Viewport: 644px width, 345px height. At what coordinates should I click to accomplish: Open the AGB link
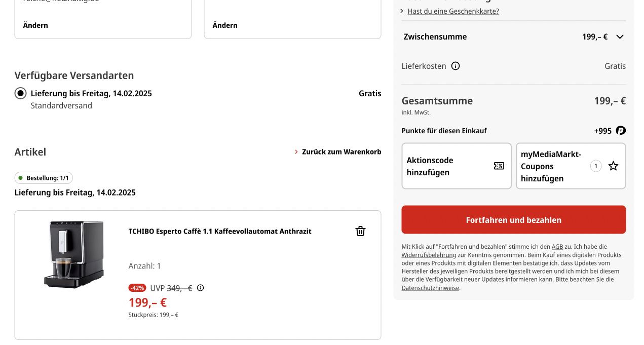557,247
